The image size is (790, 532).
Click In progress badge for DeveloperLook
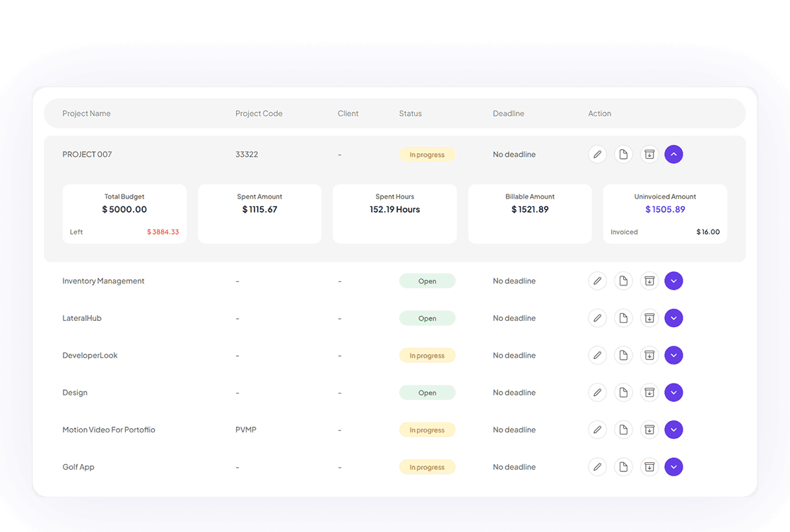(x=428, y=355)
